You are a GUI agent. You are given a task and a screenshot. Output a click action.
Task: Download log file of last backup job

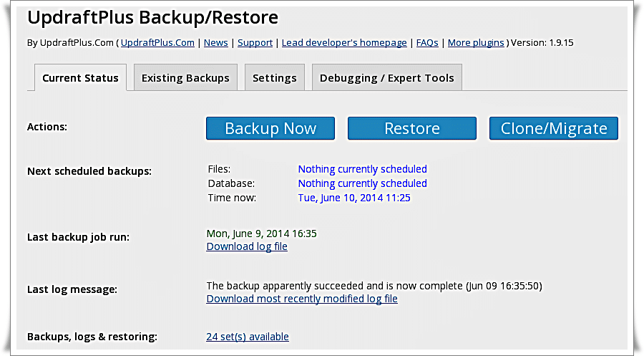[x=247, y=246]
